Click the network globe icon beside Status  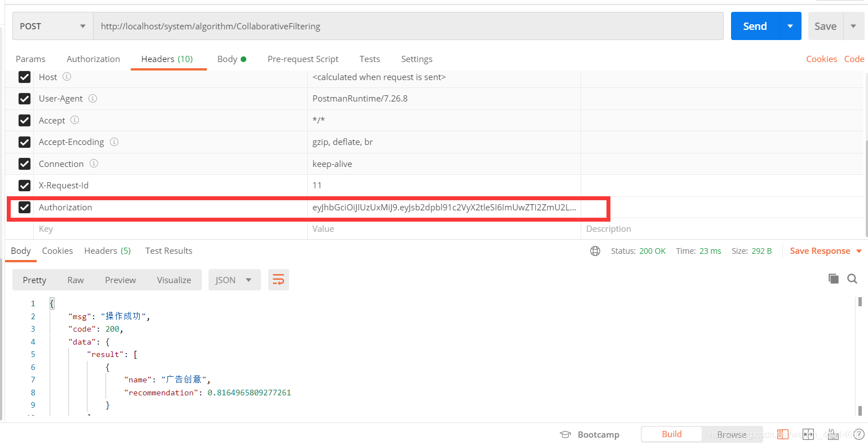tap(595, 251)
